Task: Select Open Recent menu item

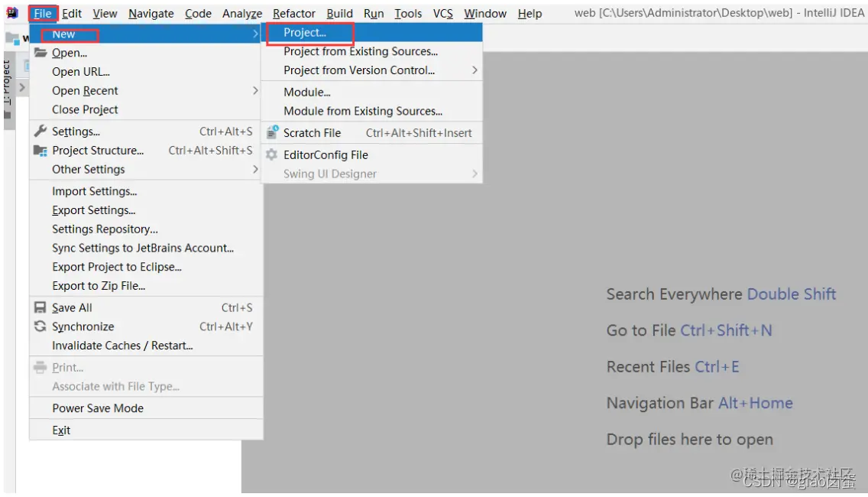Action: [x=145, y=90]
